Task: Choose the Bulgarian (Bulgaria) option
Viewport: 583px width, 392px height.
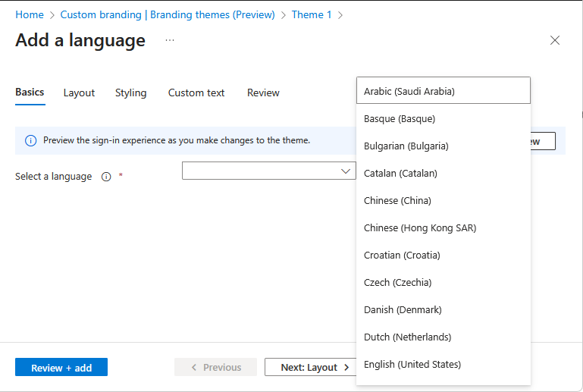Action: (x=406, y=146)
